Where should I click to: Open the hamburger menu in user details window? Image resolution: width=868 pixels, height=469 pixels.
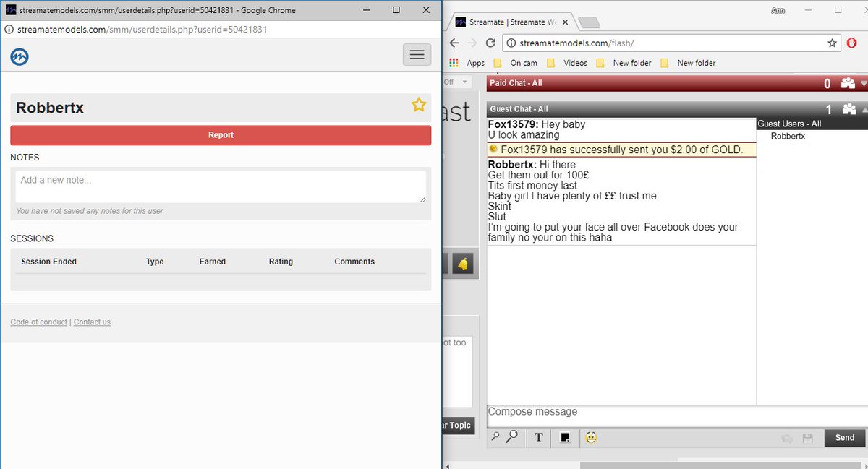pyautogui.click(x=417, y=55)
